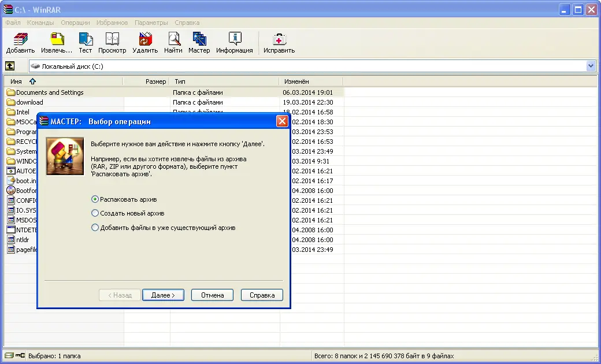Select the pagefile file icon
This screenshot has width=601, height=364.
tap(11, 250)
